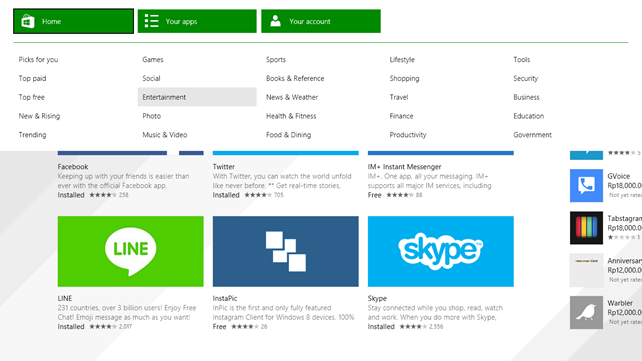
Task: Click Facebook's star rating 258
Action: [x=109, y=195]
